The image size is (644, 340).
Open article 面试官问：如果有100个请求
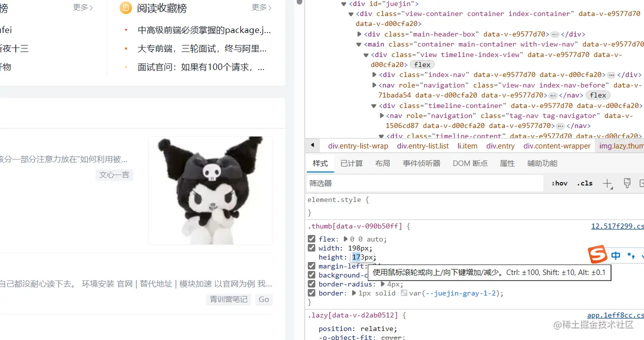[201, 67]
